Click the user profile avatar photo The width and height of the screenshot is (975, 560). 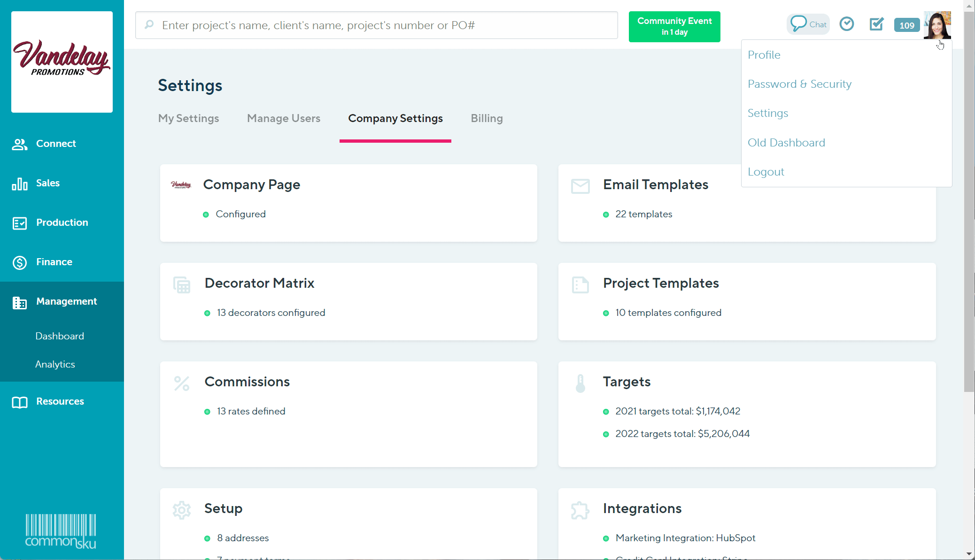tap(937, 25)
